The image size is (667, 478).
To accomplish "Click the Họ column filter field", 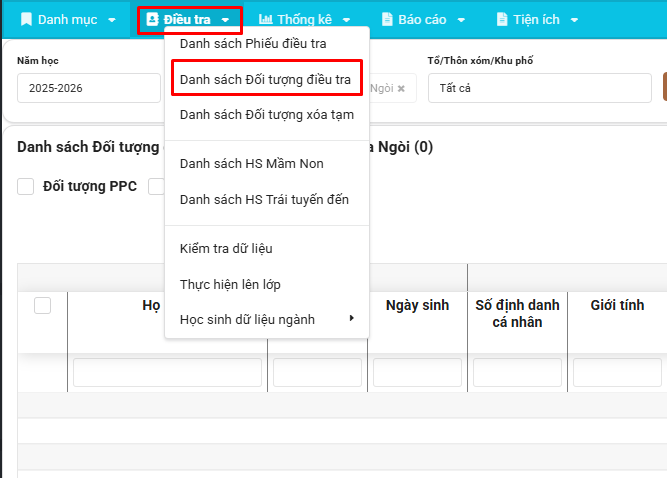I will 167,373.
